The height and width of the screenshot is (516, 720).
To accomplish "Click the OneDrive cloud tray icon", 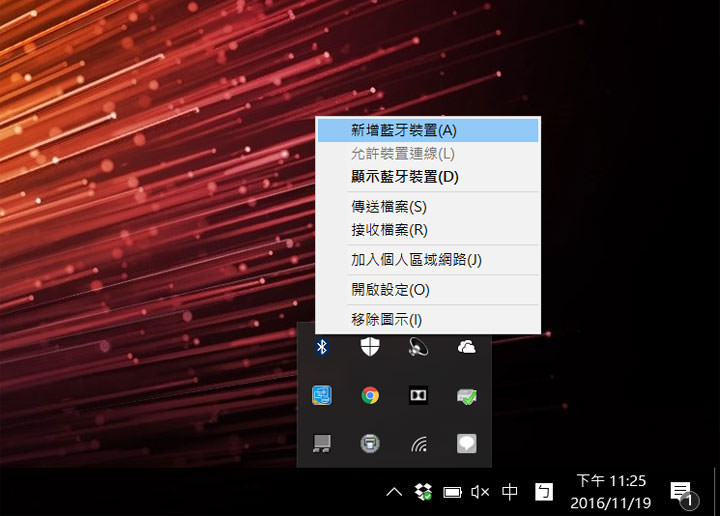I will coord(466,347).
